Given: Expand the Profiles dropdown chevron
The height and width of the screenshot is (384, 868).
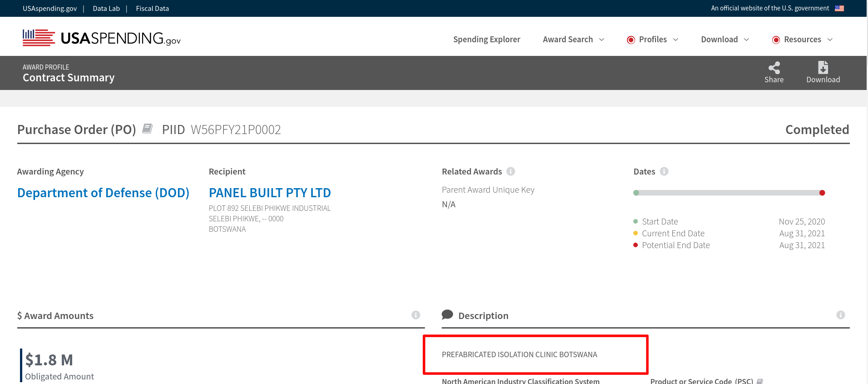Looking at the screenshot, I should click(x=676, y=40).
